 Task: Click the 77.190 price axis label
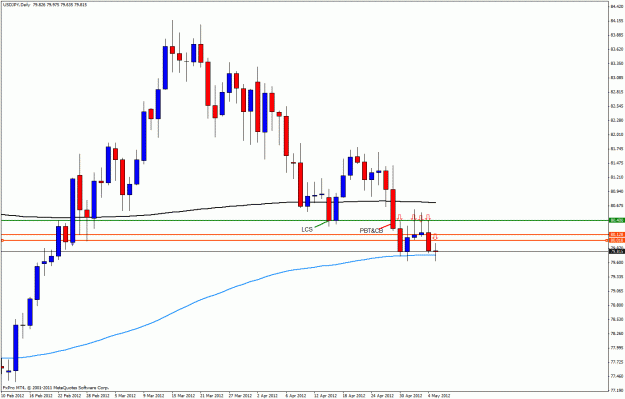(x=616, y=390)
